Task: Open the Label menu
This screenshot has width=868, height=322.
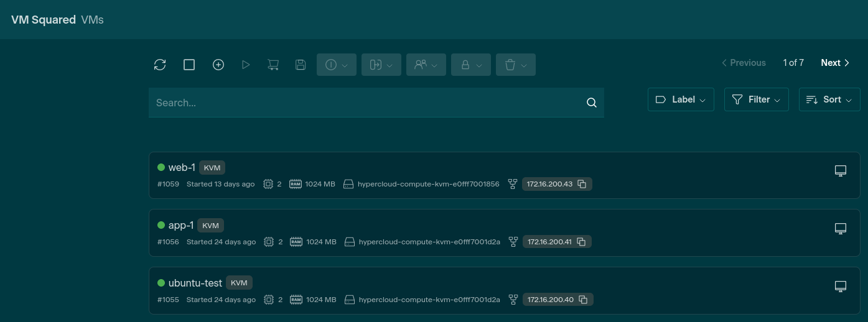Action: pos(681,99)
